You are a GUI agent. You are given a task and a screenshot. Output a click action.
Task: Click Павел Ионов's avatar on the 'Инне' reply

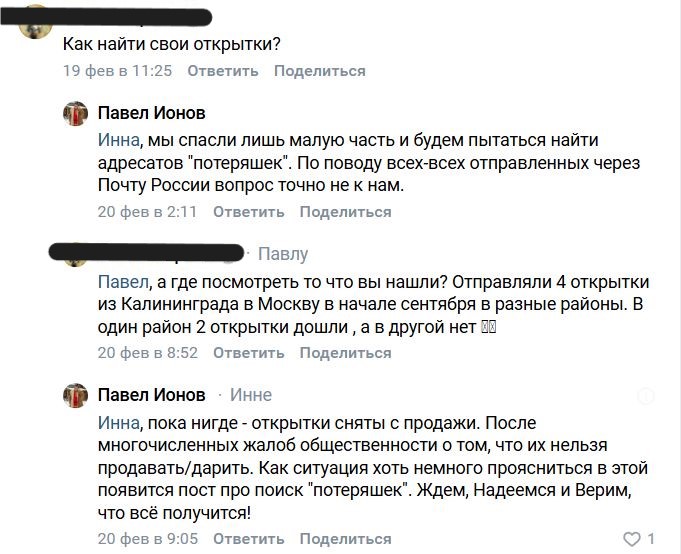76,394
